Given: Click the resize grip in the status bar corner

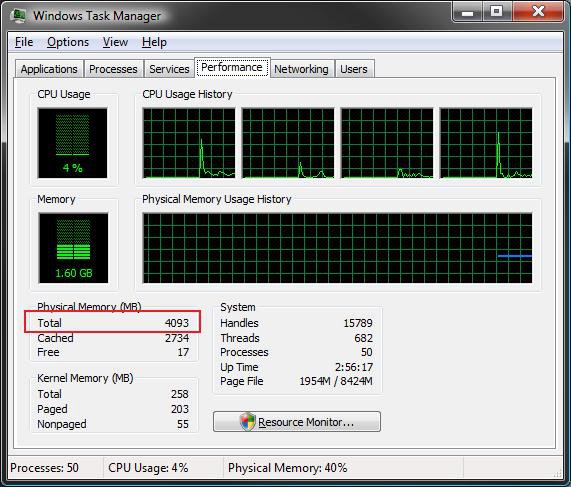Looking at the screenshot, I should click(x=558, y=474).
